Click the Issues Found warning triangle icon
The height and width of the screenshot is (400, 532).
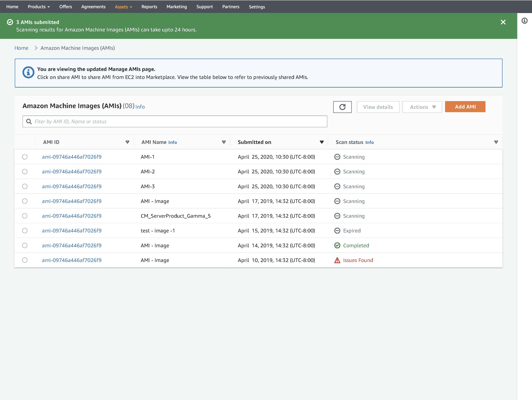tap(337, 260)
